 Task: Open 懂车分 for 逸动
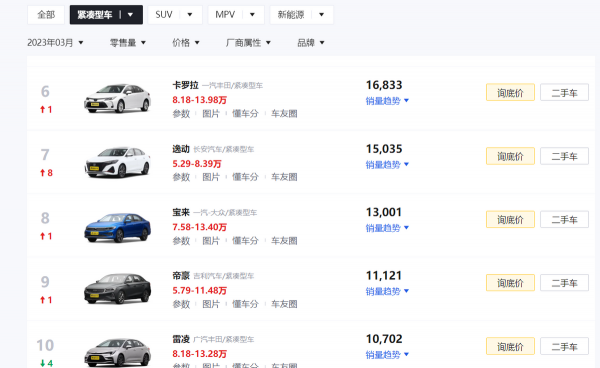245,177
